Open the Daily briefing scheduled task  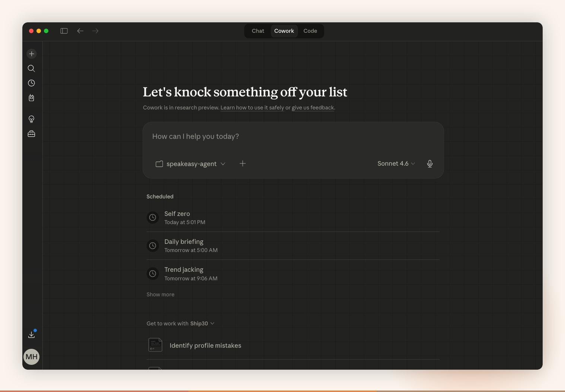(184, 246)
